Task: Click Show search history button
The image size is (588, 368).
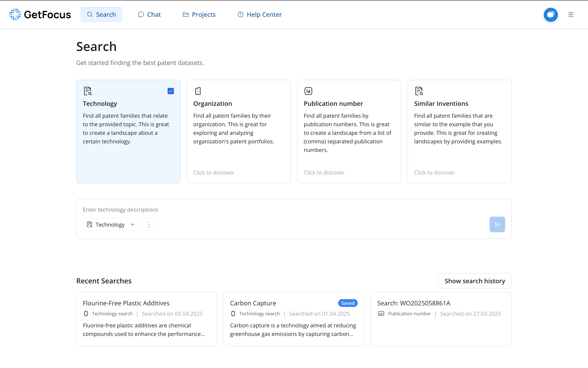Action: 475,281
